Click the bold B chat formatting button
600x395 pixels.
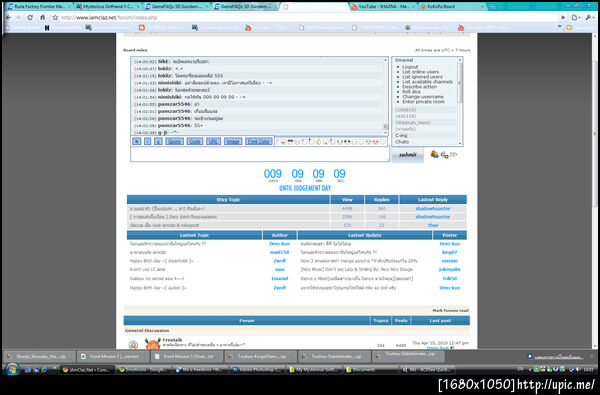coord(136,141)
